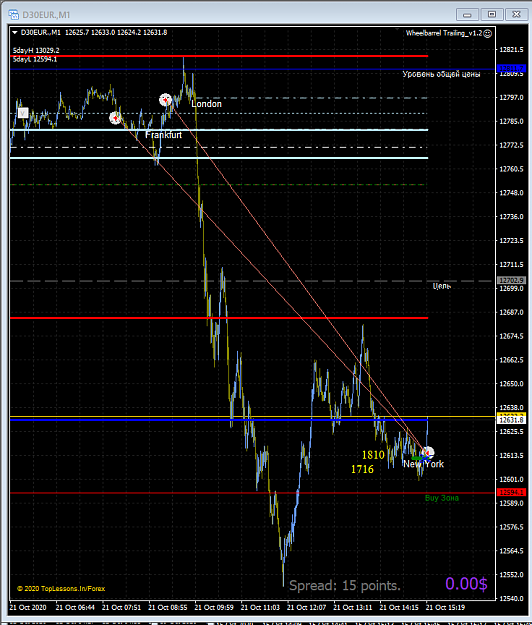Click the marker circle above New York label
Viewport: 532px width, 625px height.
tap(428, 452)
